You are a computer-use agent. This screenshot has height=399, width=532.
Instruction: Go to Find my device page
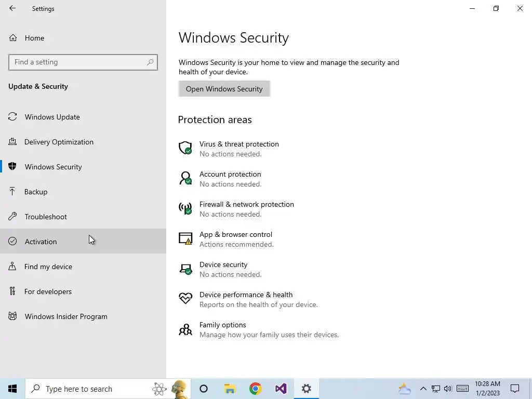pos(83,266)
